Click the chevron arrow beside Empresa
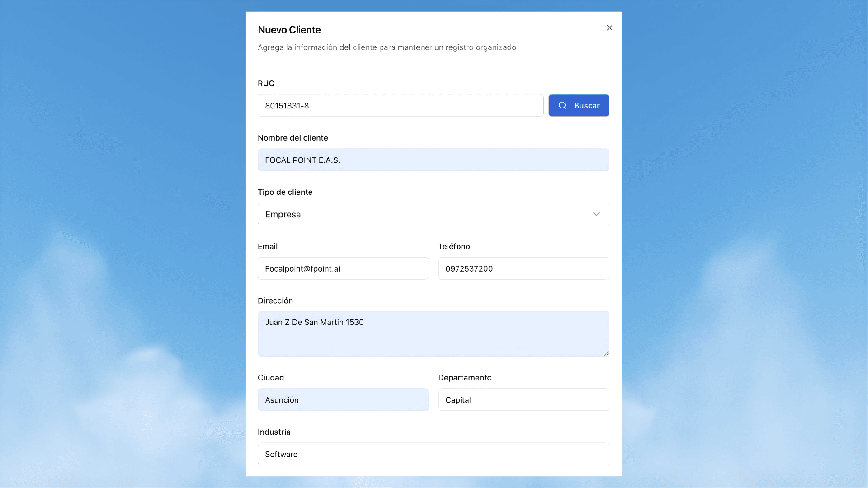Screen dimensions: 868x488 coord(596,214)
